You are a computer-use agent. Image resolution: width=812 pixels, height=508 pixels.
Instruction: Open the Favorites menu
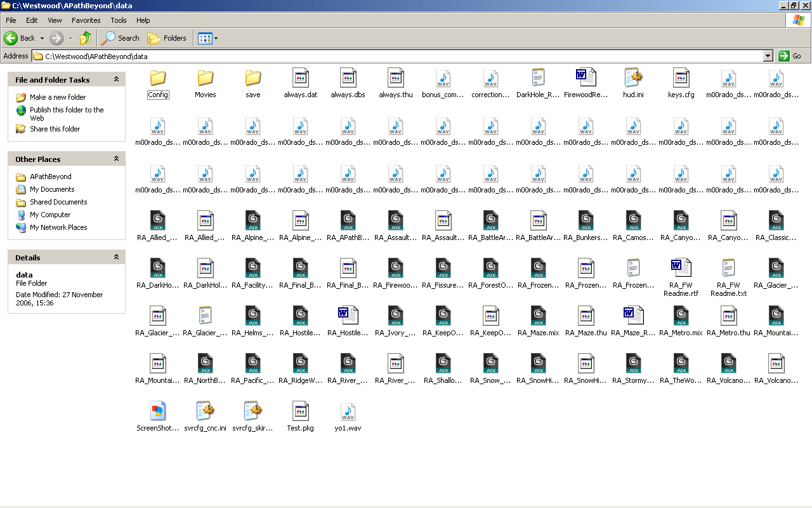tap(86, 20)
